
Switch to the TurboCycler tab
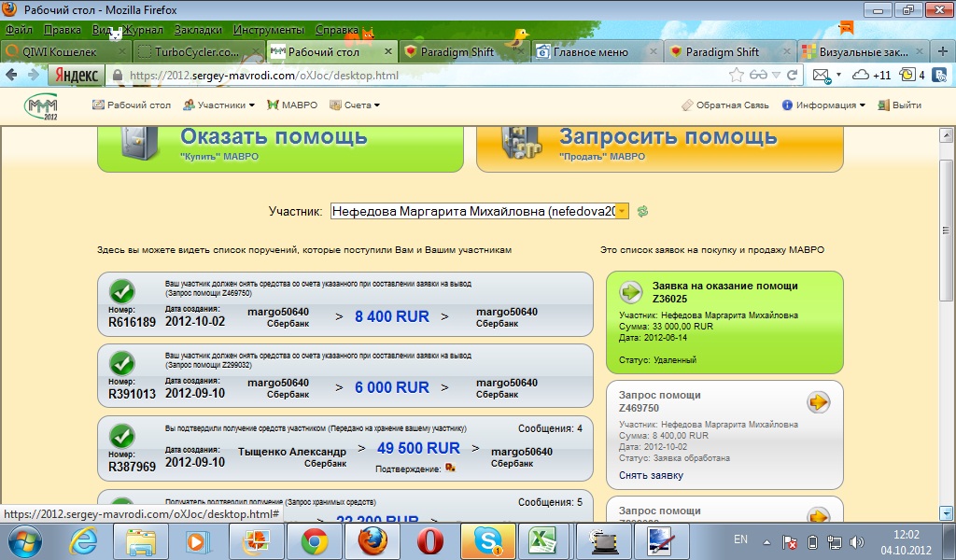tap(197, 51)
